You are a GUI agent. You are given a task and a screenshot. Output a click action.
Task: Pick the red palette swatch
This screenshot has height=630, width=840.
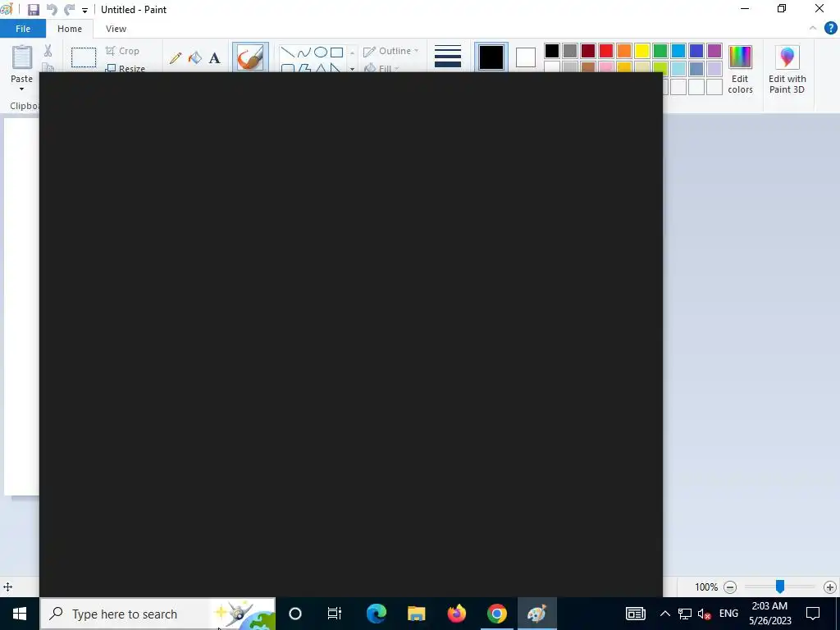point(606,51)
